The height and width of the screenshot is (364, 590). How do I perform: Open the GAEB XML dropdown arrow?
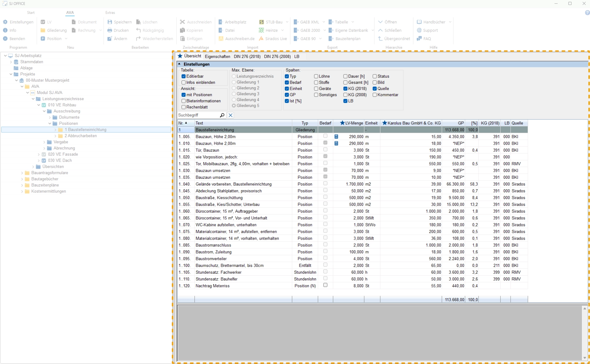pyautogui.click(x=324, y=22)
